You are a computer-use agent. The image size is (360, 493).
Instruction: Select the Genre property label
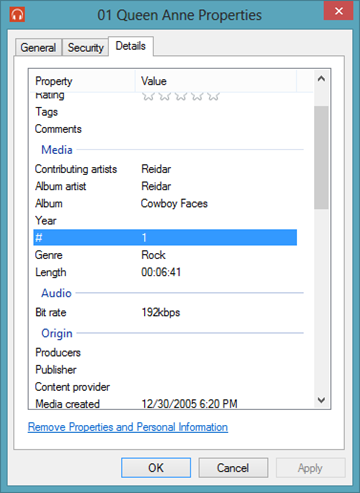click(49, 255)
